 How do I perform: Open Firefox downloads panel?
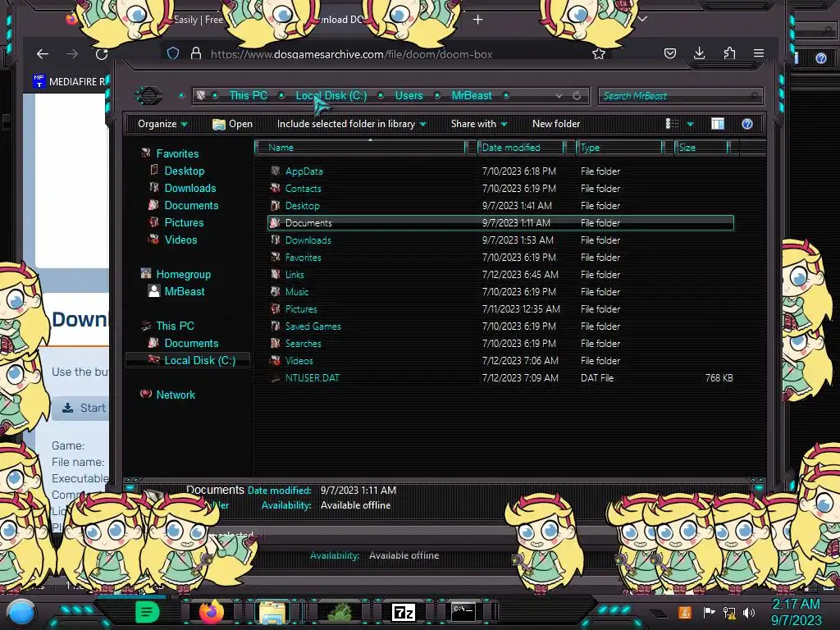(x=699, y=53)
